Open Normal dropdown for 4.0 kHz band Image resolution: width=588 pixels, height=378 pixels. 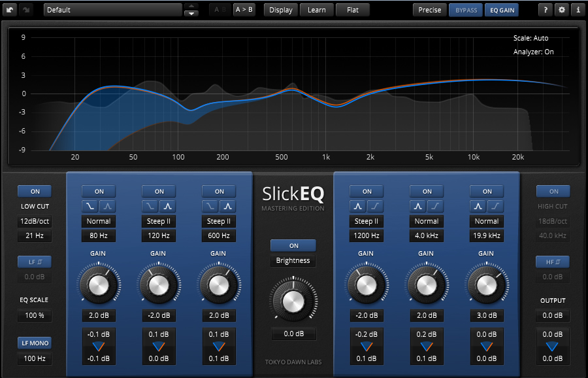point(427,221)
